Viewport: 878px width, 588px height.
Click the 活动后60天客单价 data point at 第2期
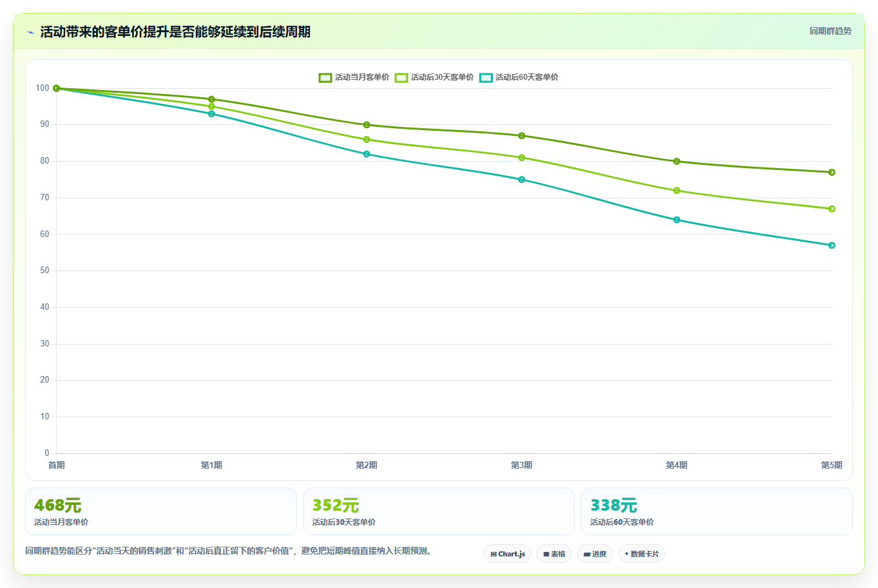pyautogui.click(x=367, y=154)
